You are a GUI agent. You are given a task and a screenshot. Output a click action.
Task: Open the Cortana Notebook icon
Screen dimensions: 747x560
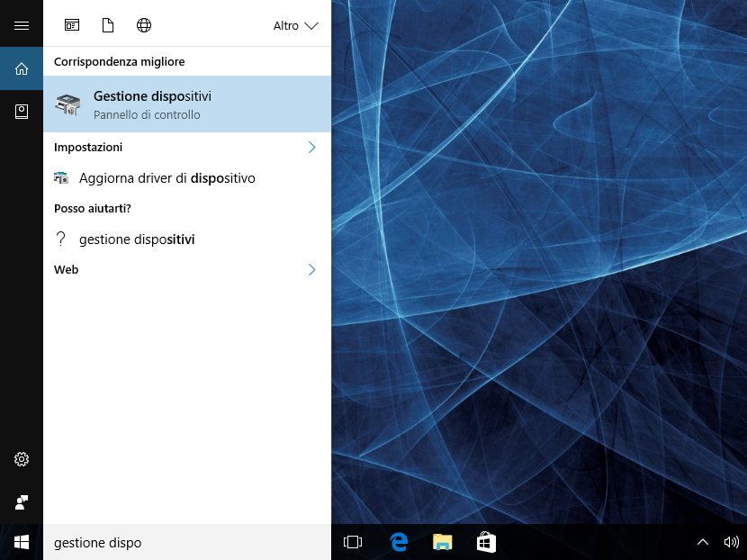(x=22, y=112)
